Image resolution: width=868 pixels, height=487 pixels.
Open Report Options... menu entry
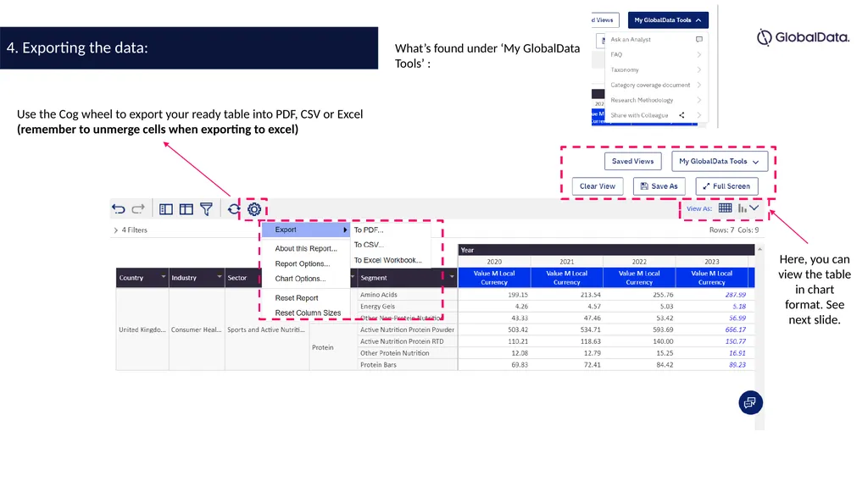pos(303,264)
